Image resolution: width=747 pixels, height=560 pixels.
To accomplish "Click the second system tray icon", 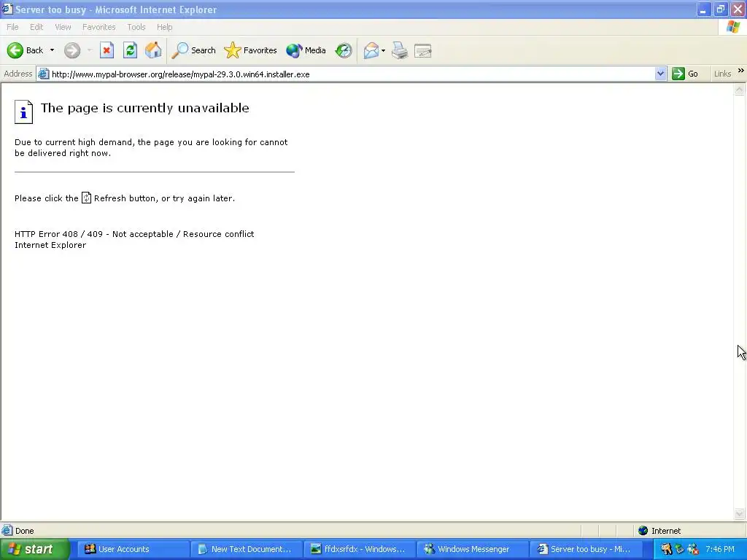I will pos(680,549).
